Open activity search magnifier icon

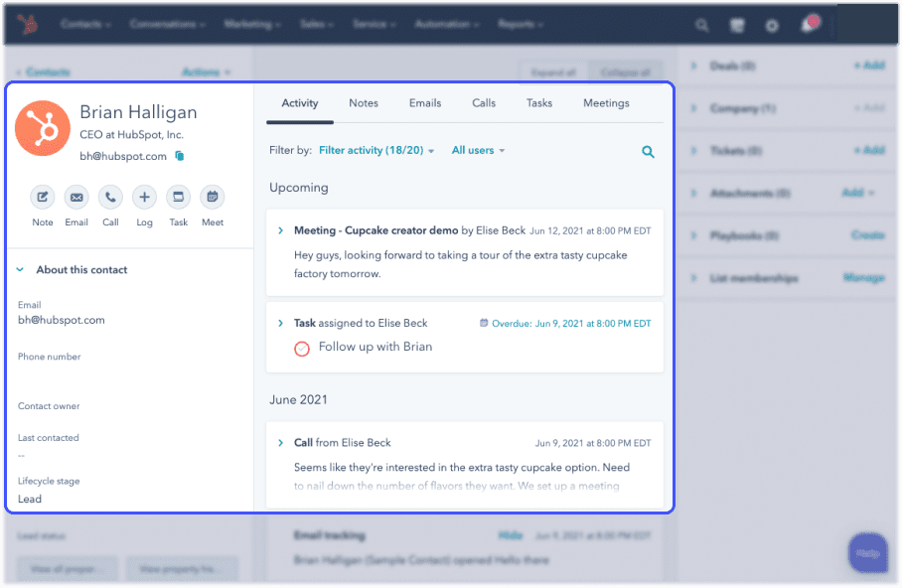point(648,152)
